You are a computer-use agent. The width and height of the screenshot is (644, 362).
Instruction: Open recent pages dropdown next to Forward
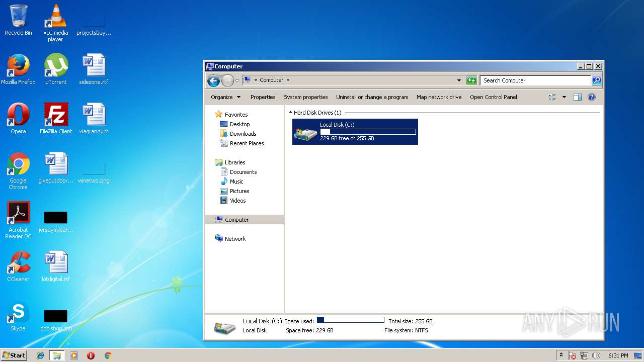(237, 80)
